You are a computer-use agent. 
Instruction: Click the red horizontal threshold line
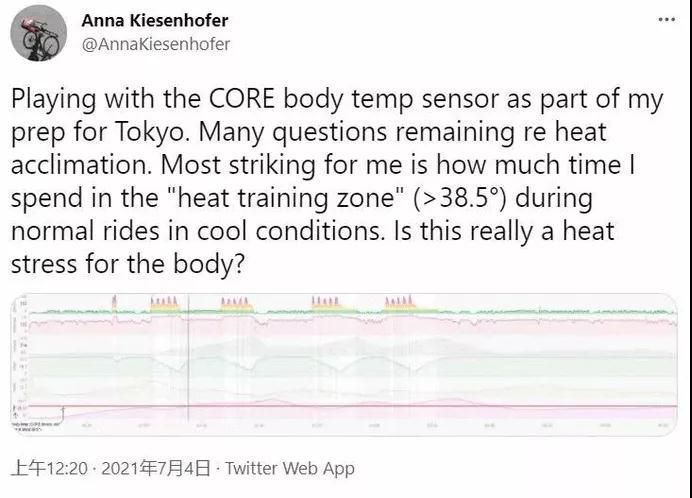[x=344, y=406]
